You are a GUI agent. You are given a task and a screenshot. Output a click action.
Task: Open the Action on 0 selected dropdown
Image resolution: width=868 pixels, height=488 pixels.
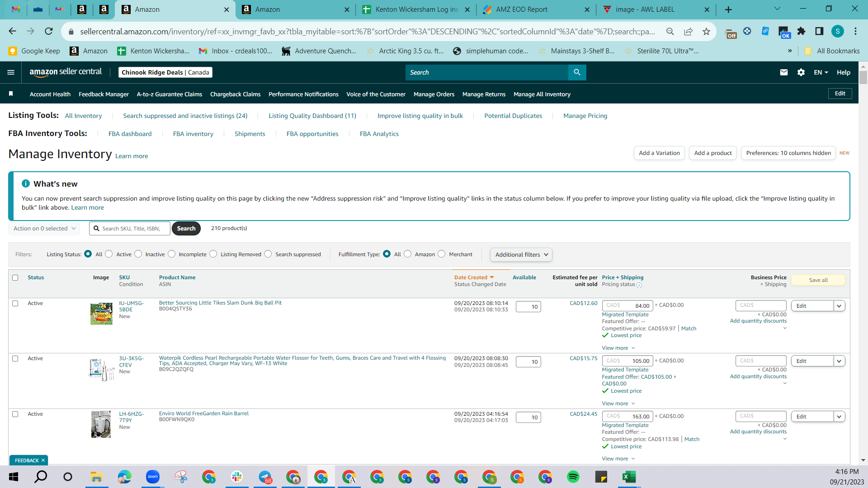(44, 229)
